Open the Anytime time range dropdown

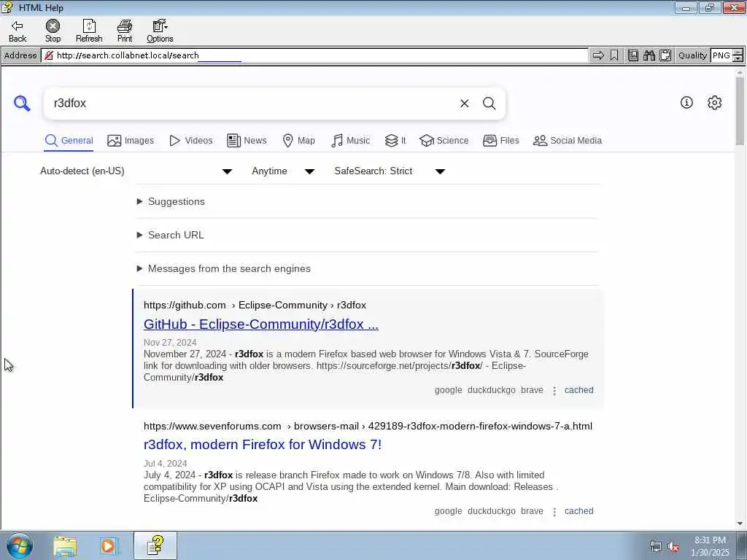point(283,171)
